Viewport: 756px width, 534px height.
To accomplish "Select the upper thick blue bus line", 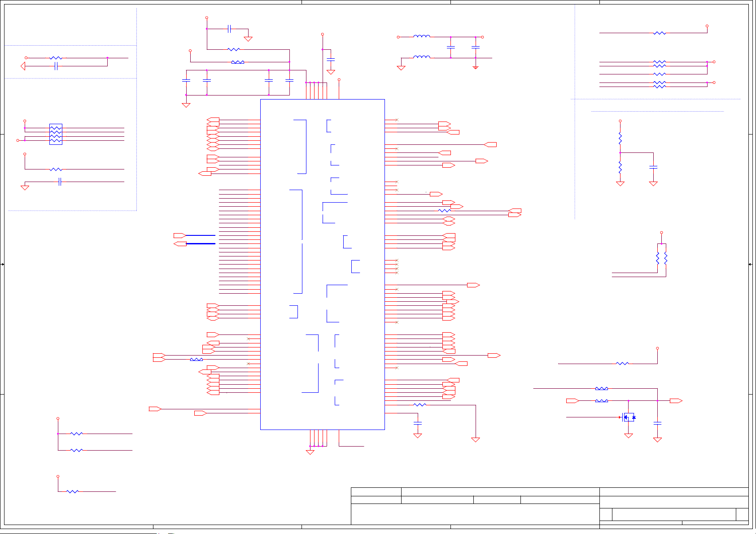I will (201, 235).
